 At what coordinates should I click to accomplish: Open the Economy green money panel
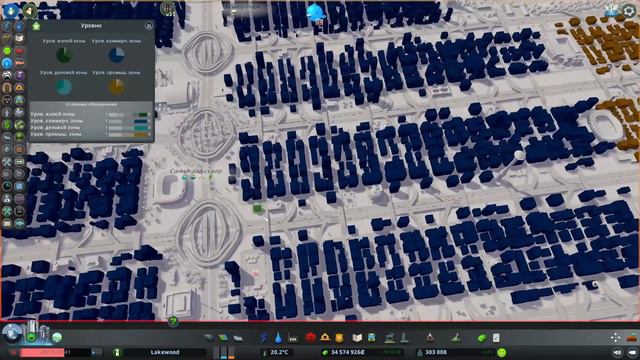482,338
